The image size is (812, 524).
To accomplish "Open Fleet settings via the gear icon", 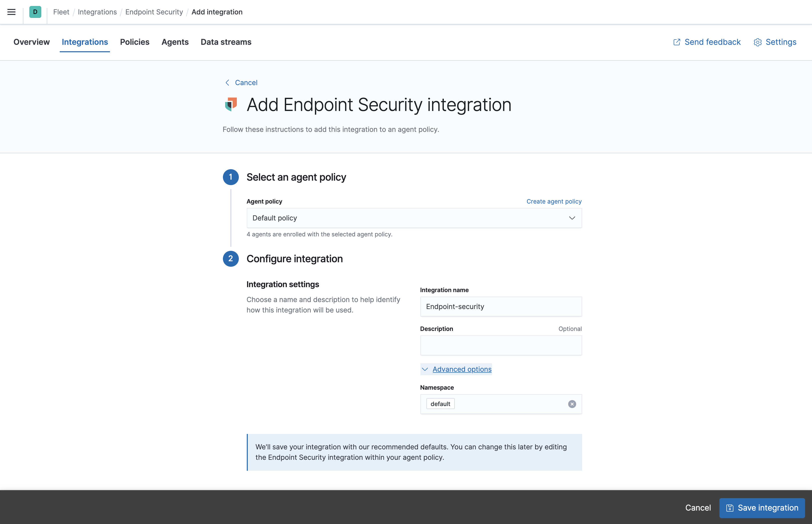I will pyautogui.click(x=758, y=42).
